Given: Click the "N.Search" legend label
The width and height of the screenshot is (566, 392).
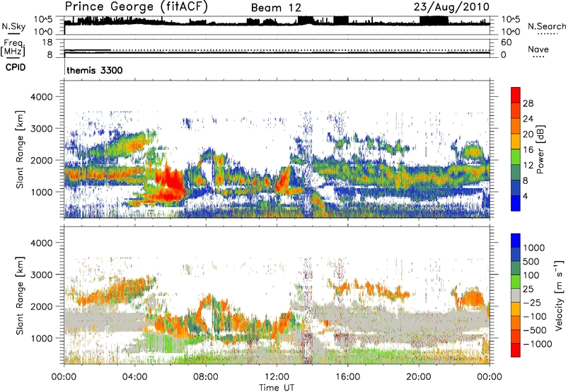Looking at the screenshot, I should pyautogui.click(x=546, y=26).
